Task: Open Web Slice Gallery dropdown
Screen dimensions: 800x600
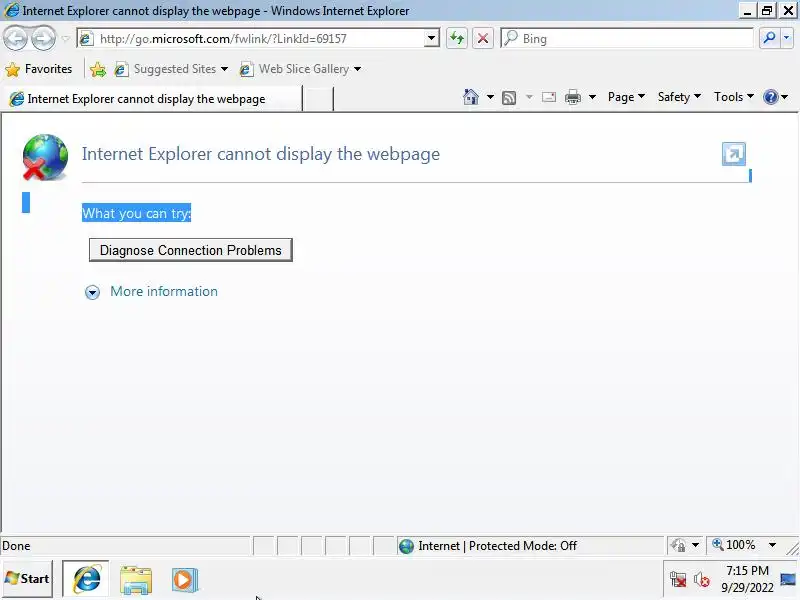Action: click(300, 69)
